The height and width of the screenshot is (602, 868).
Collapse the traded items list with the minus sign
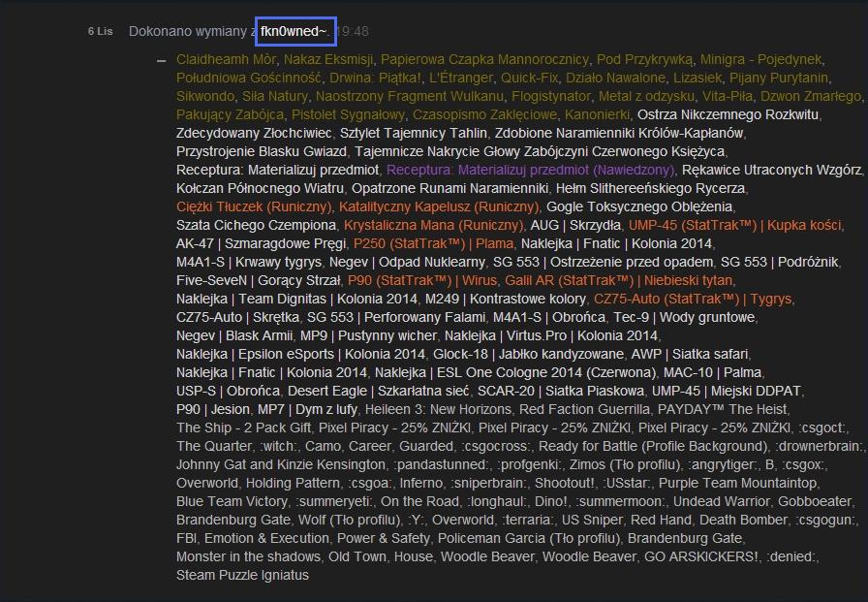[x=161, y=60]
